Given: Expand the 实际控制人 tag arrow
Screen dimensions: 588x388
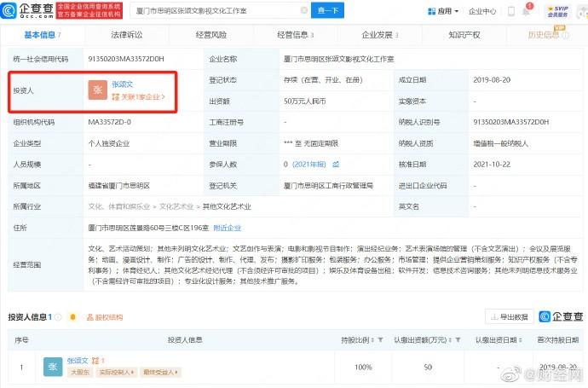Looking at the screenshot, I should 133,373.
